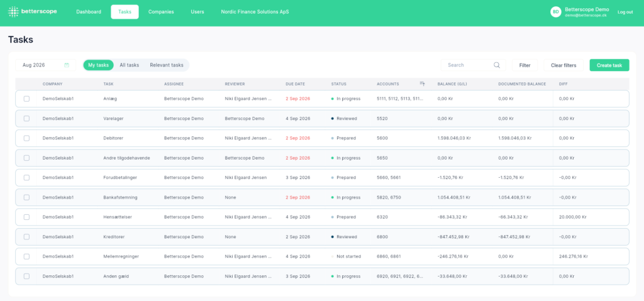Go to Users page

[197, 12]
